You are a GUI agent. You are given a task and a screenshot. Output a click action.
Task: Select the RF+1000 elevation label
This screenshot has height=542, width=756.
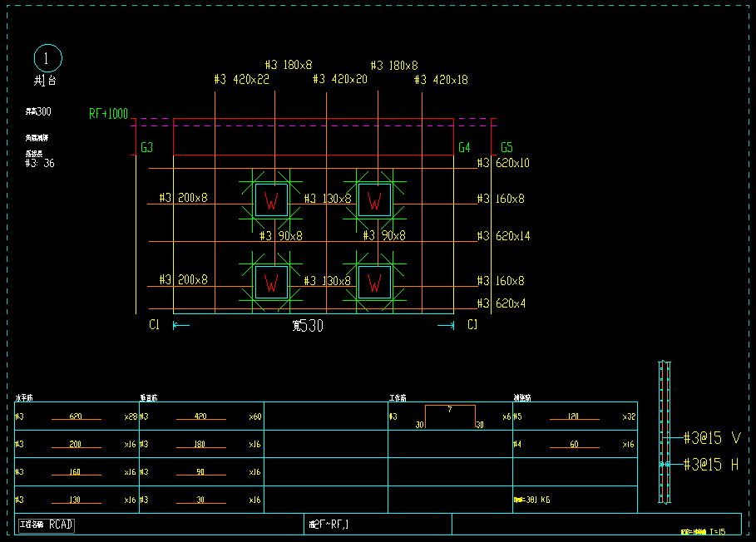[108, 114]
